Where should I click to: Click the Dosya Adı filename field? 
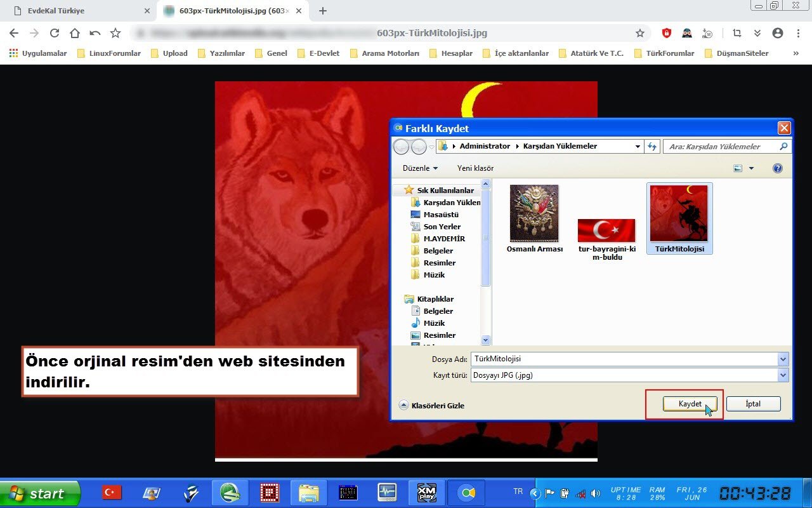tap(624, 359)
